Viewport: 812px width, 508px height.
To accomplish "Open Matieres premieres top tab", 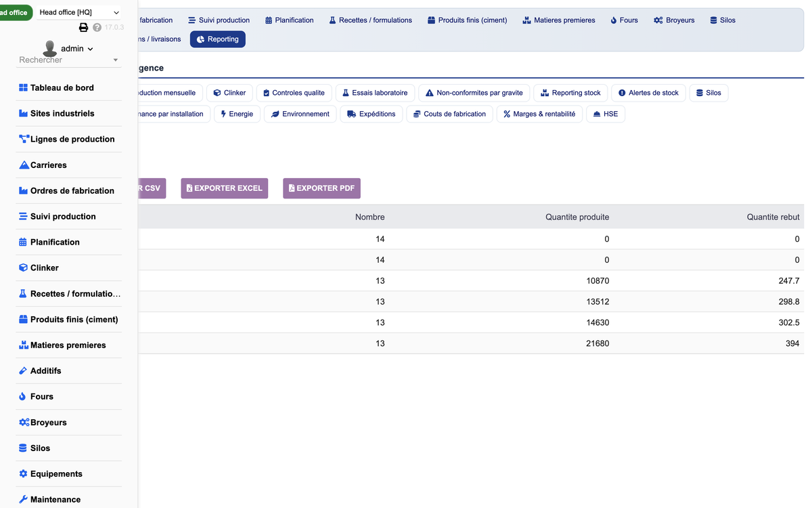I will coord(559,20).
